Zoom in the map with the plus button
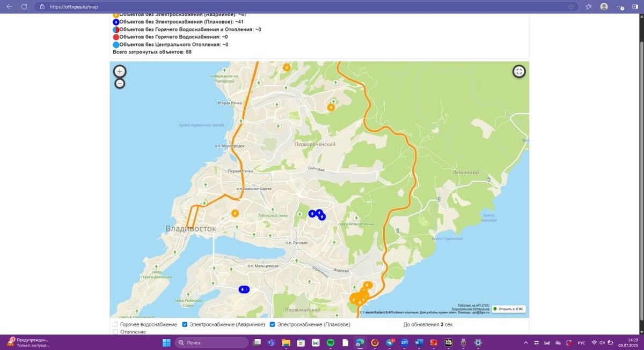This screenshot has width=644, height=350. (120, 71)
